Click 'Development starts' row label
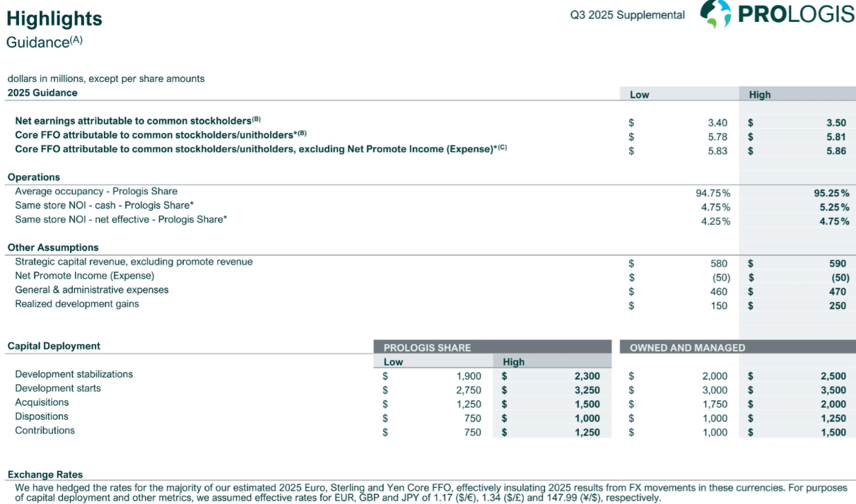Screen dimensions: 856x504 click(58, 388)
